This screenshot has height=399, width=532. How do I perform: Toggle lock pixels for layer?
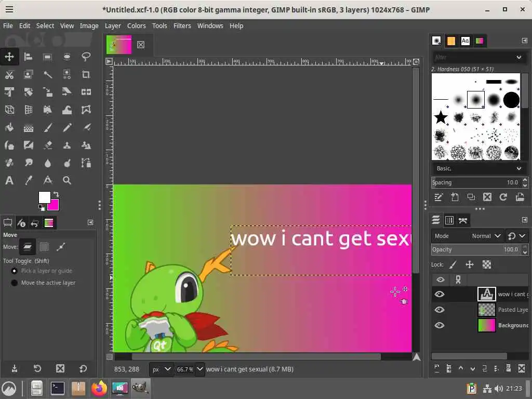453,264
